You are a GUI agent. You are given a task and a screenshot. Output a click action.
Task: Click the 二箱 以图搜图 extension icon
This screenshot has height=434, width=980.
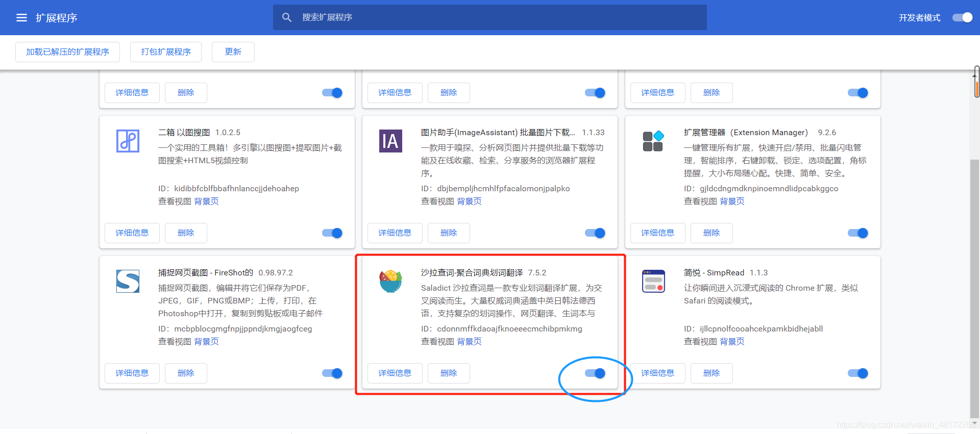tap(128, 141)
